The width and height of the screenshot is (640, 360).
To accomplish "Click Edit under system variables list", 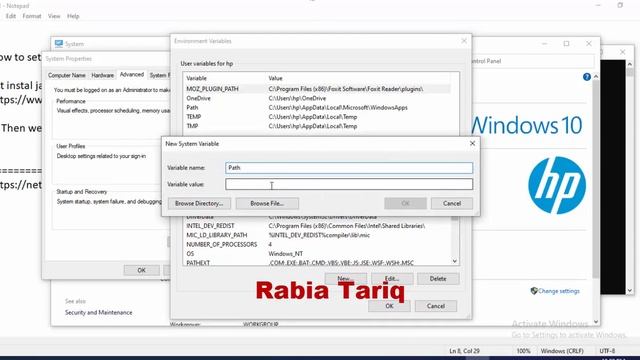I will point(392,279).
